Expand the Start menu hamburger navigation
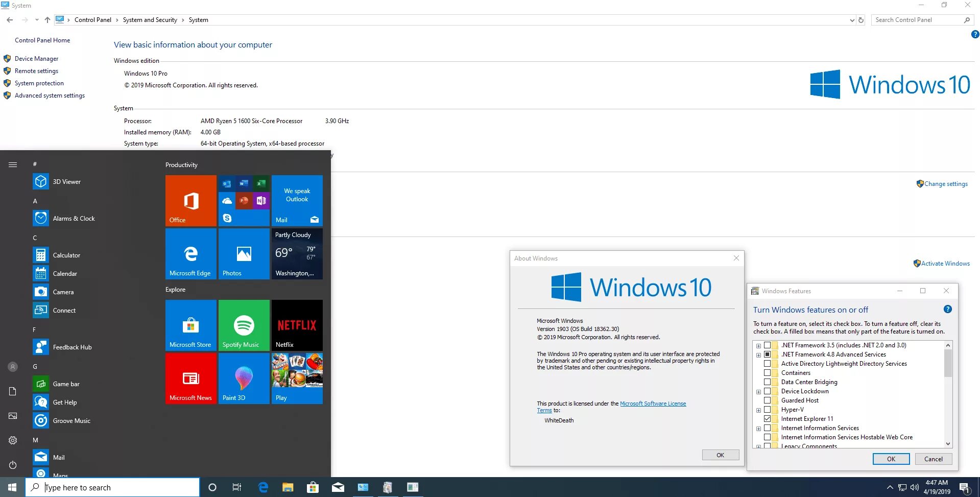Image resolution: width=980 pixels, height=497 pixels. [13, 164]
